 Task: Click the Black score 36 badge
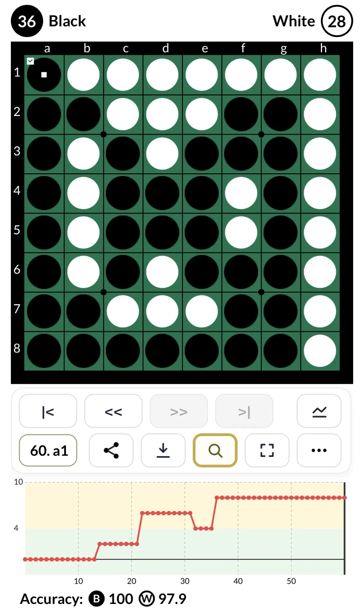point(27,21)
